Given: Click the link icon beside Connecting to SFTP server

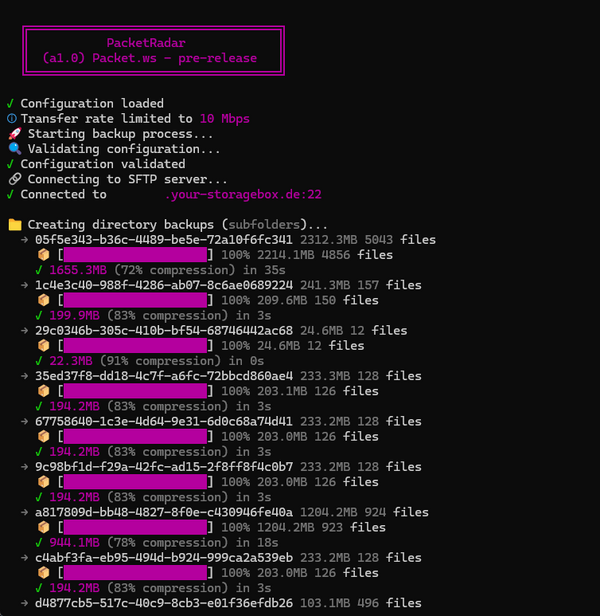Looking at the screenshot, I should click(x=15, y=179).
